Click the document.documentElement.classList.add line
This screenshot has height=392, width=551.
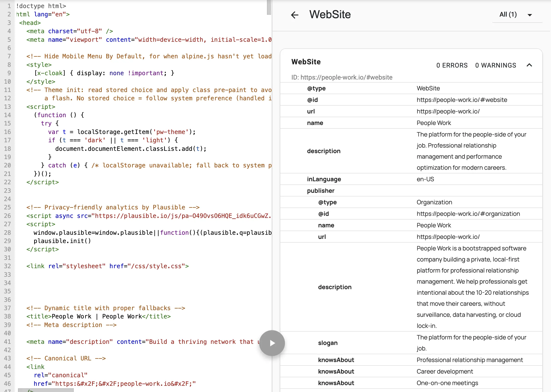coord(131,149)
